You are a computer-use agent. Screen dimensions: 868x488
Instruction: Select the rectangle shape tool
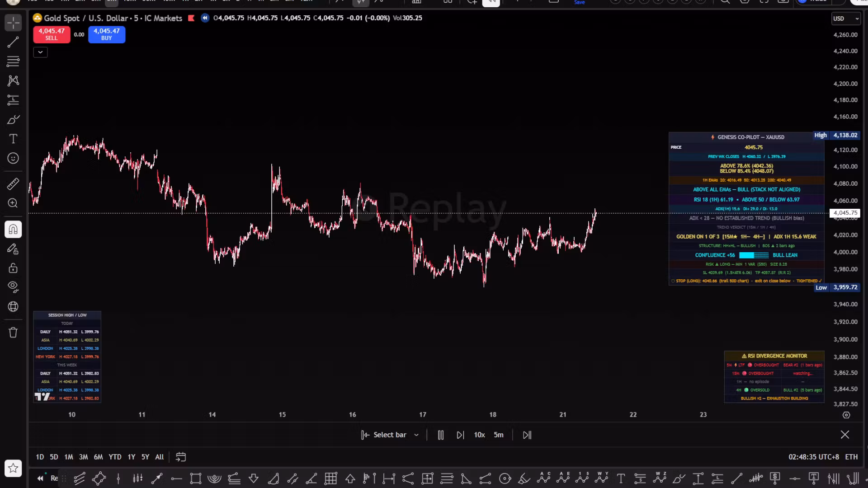click(x=196, y=478)
